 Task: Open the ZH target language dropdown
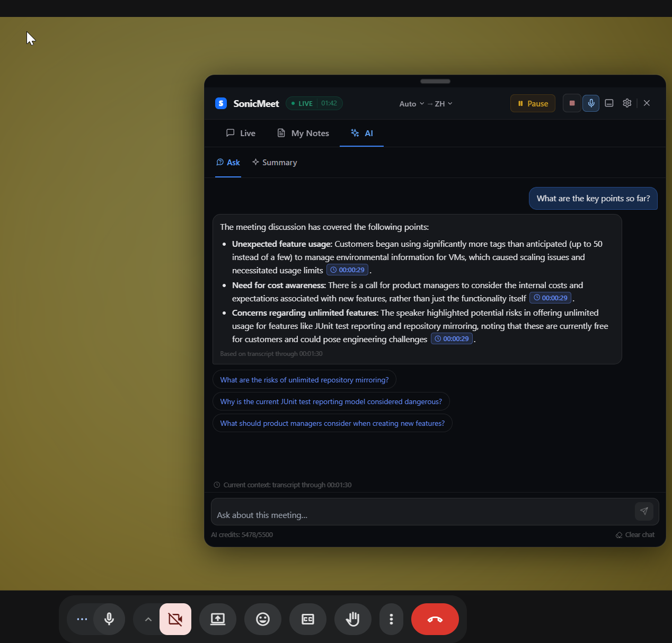(444, 104)
